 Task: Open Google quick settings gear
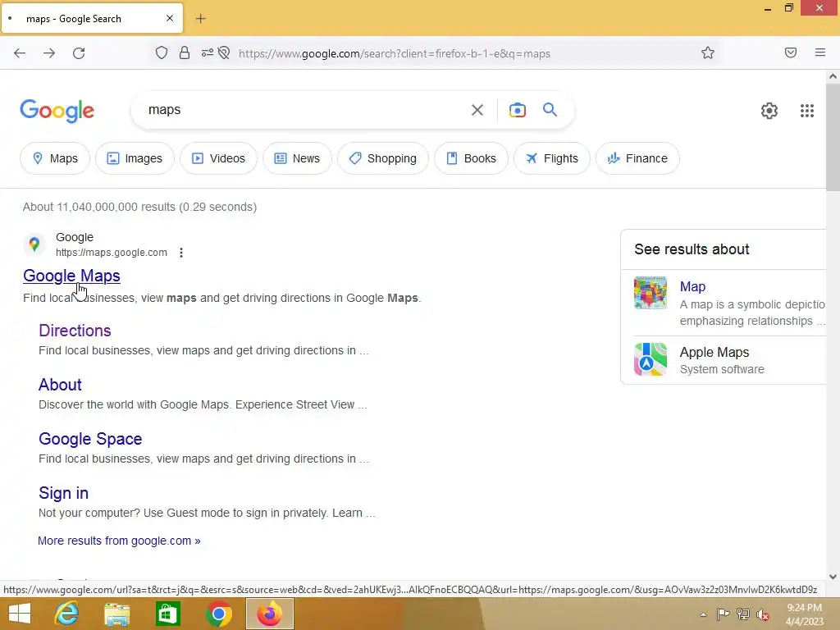pos(769,111)
